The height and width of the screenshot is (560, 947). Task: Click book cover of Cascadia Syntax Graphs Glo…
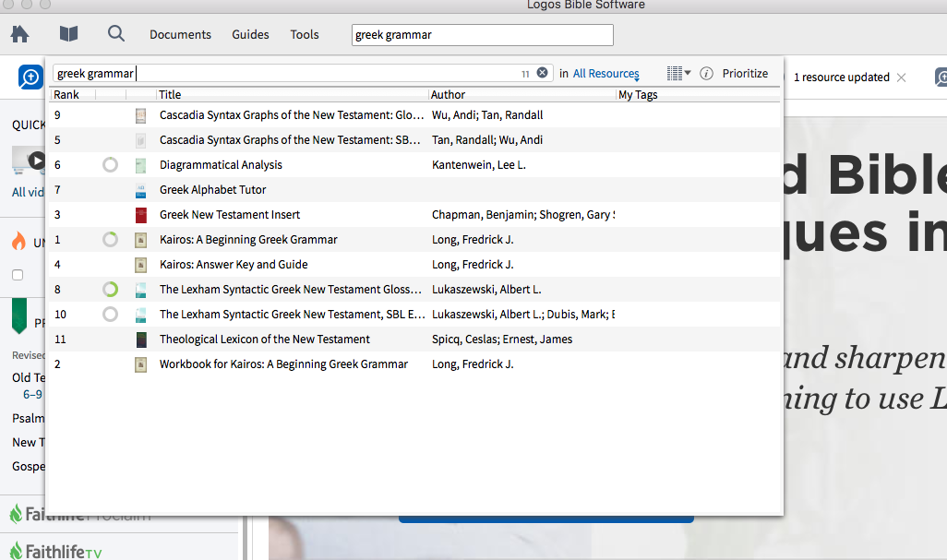140,115
